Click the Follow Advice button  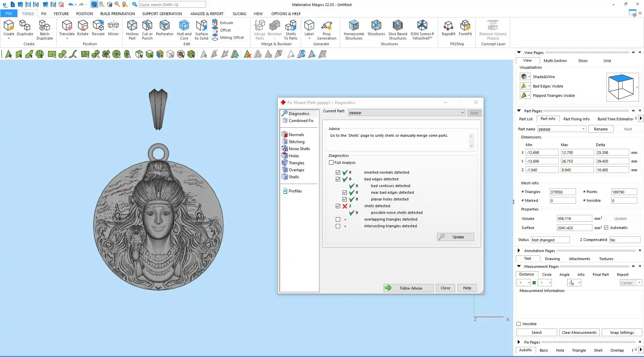tap(408, 288)
